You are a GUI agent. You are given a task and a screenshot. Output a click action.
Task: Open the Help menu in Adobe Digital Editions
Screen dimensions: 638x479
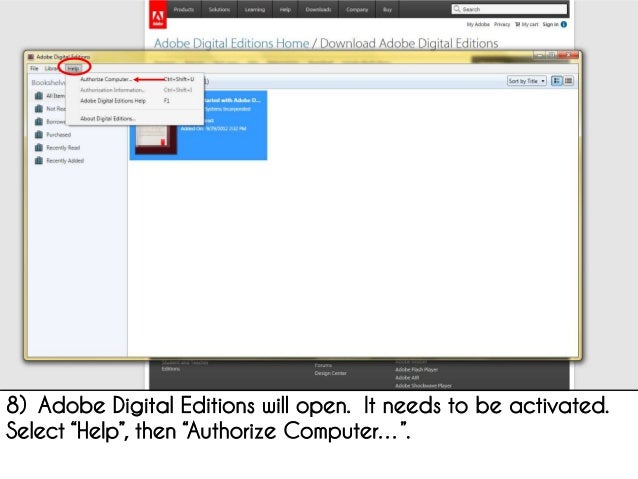[73, 68]
